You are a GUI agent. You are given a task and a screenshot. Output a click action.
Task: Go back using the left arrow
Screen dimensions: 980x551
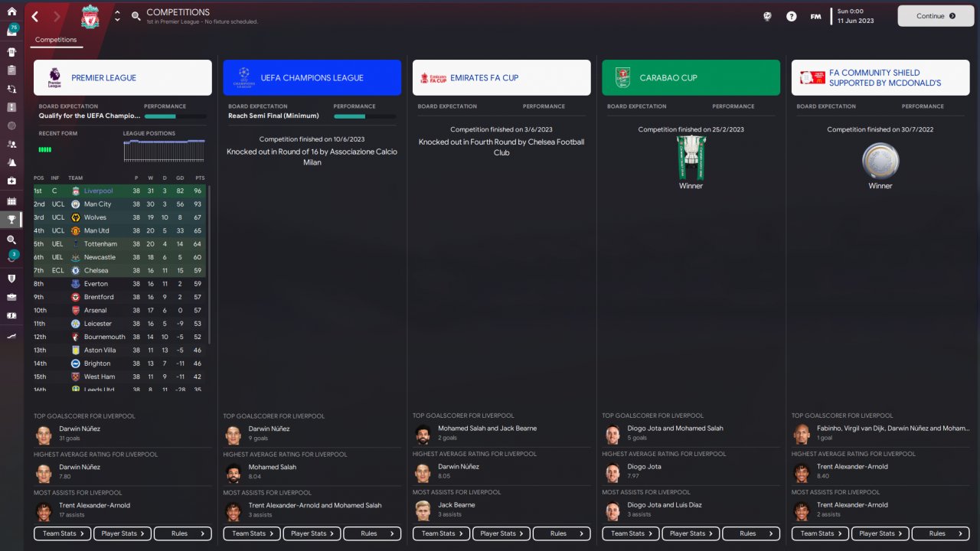35,16
